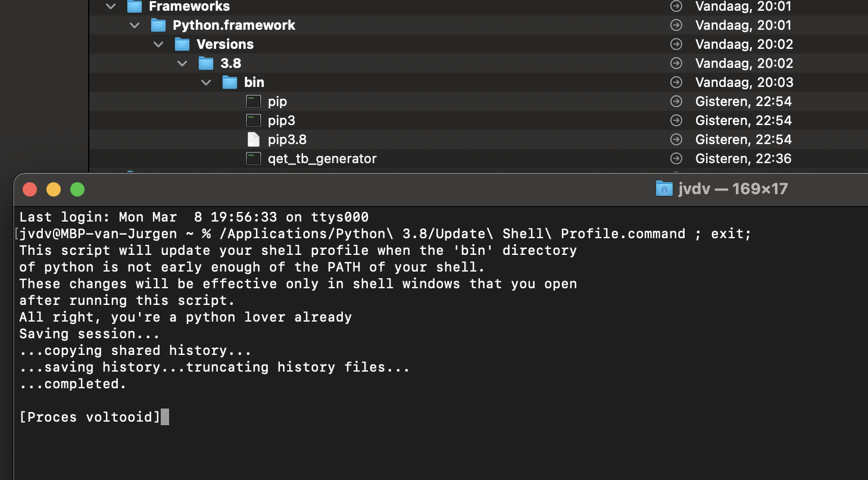This screenshot has width=868, height=480.
Task: Click the circled arrow in the Frameworks row
Action: pos(676,7)
